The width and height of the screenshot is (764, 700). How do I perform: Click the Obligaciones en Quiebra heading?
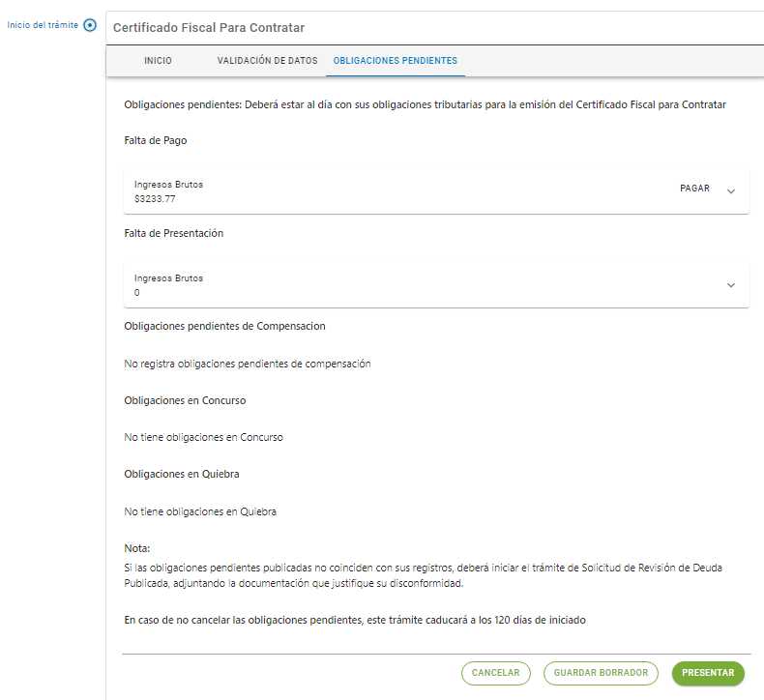(181, 474)
